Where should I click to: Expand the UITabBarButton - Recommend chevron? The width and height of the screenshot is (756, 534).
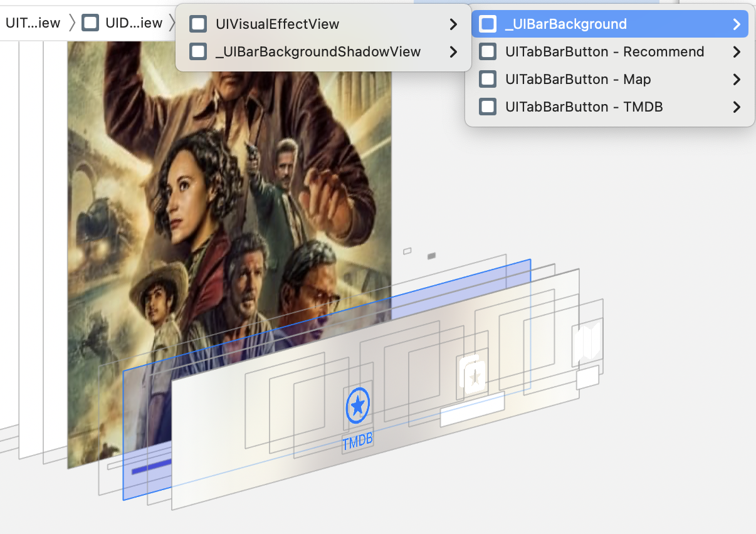point(737,52)
